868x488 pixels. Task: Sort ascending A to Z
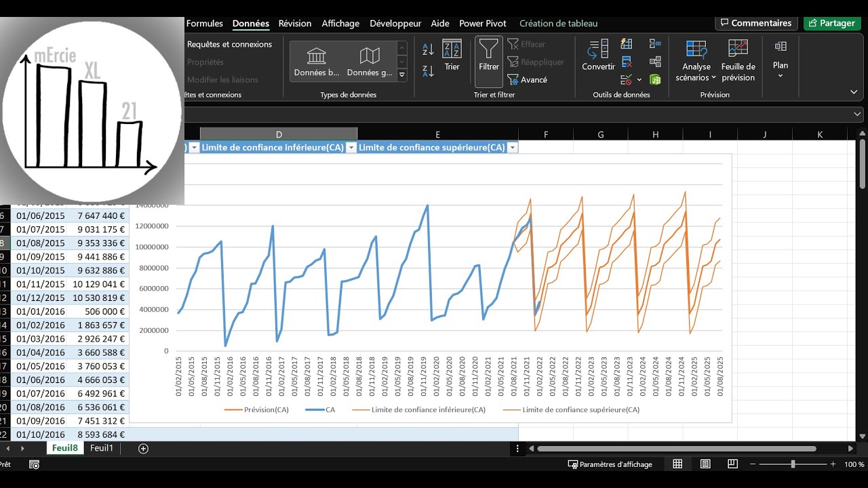[428, 49]
